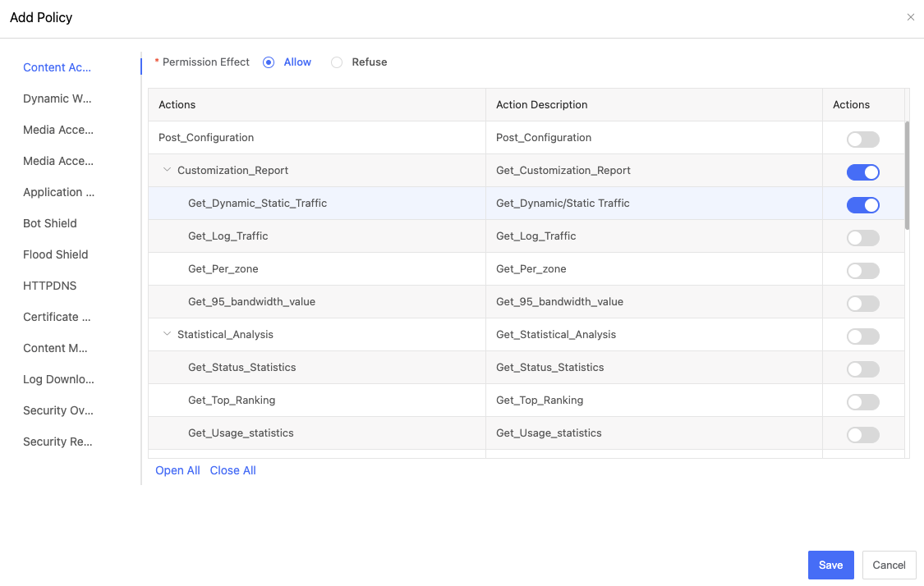Select the Allow permission effect
The width and height of the screenshot is (924, 586).
tap(269, 62)
